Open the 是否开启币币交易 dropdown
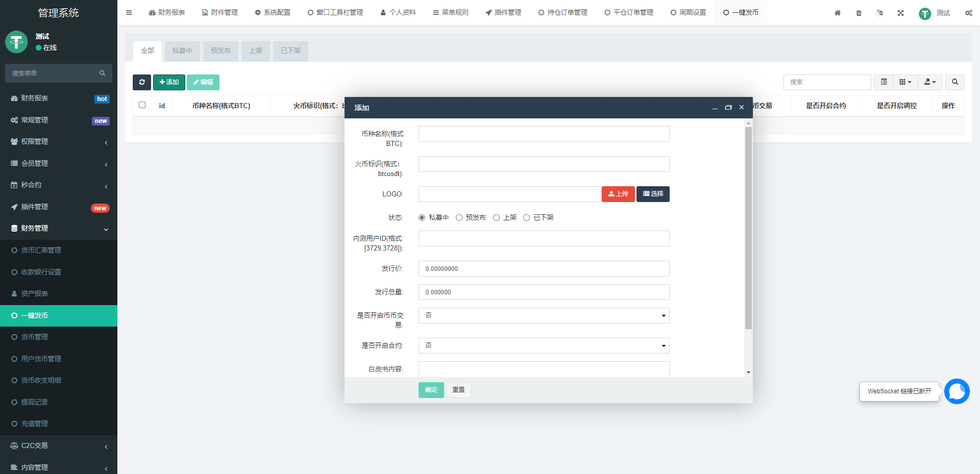 tap(544, 315)
